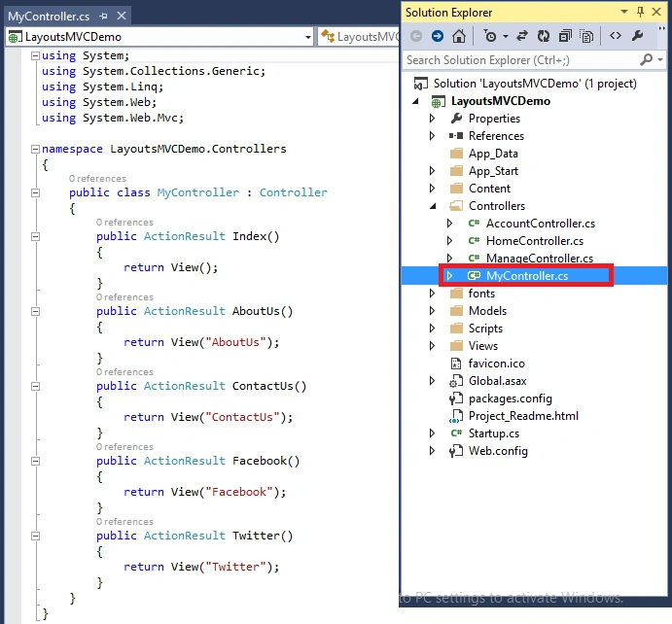Toggle the auto-hide pin on Solution Explorer
This screenshot has height=624, width=672.
(640, 12)
